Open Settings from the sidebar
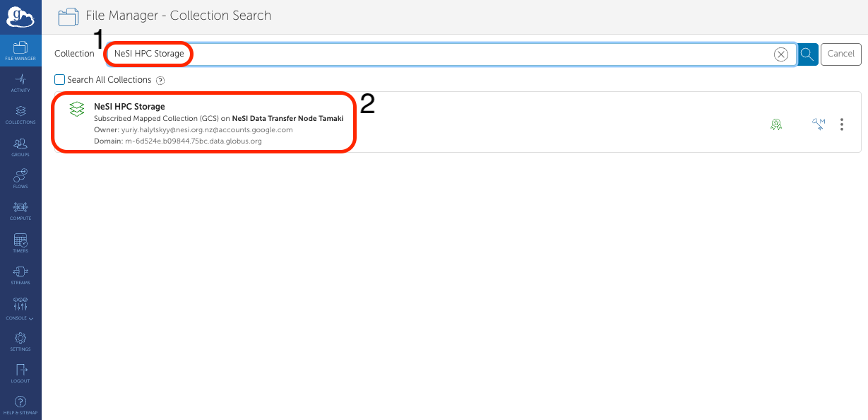The image size is (868, 420). [x=20, y=342]
